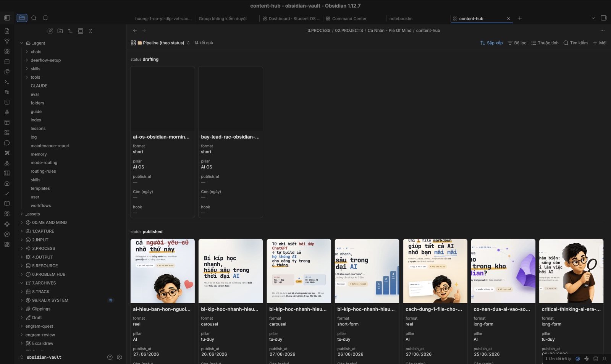Collapse the 7.ARCHIVES folder
Viewport: 611px width, 364px height.
22,283
